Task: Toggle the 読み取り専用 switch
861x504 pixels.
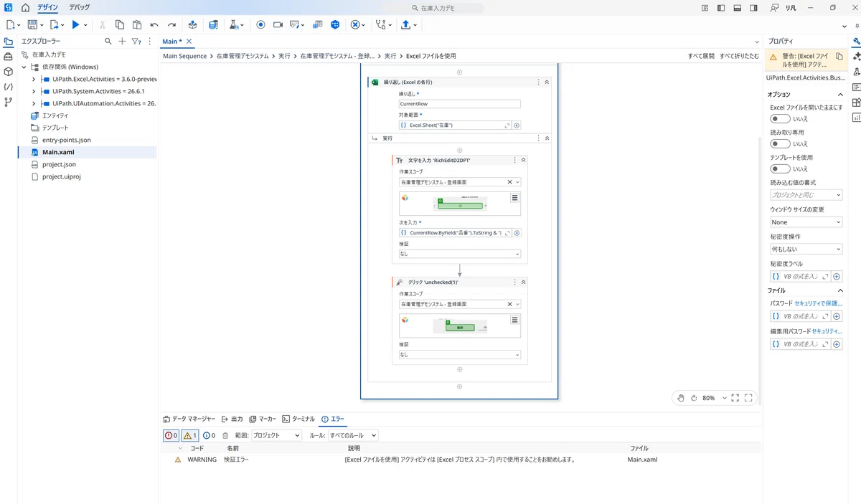Action: [780, 144]
